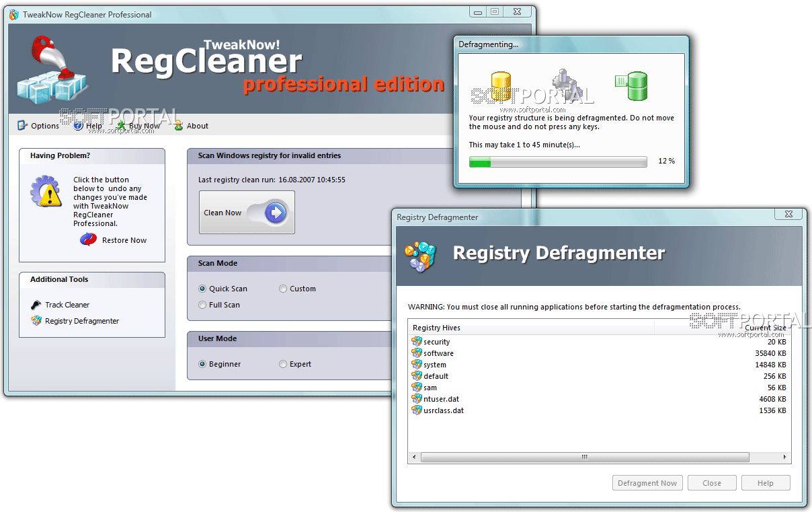Select the system hive row name

[x=435, y=365]
